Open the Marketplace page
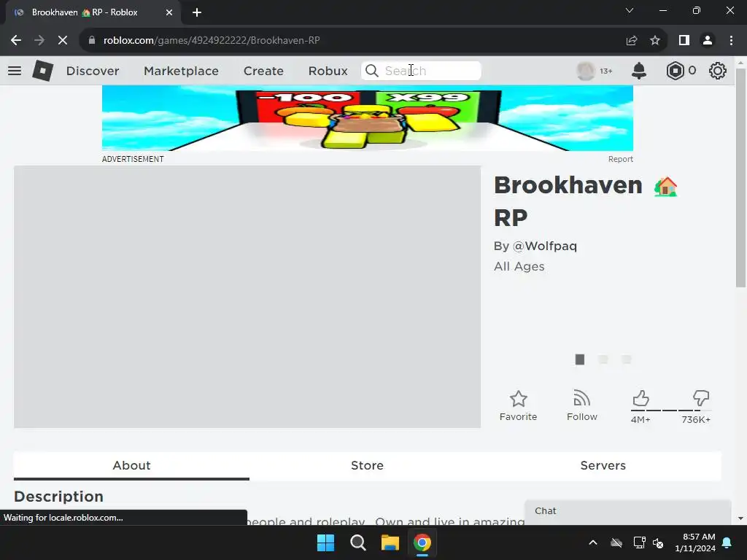 (181, 71)
